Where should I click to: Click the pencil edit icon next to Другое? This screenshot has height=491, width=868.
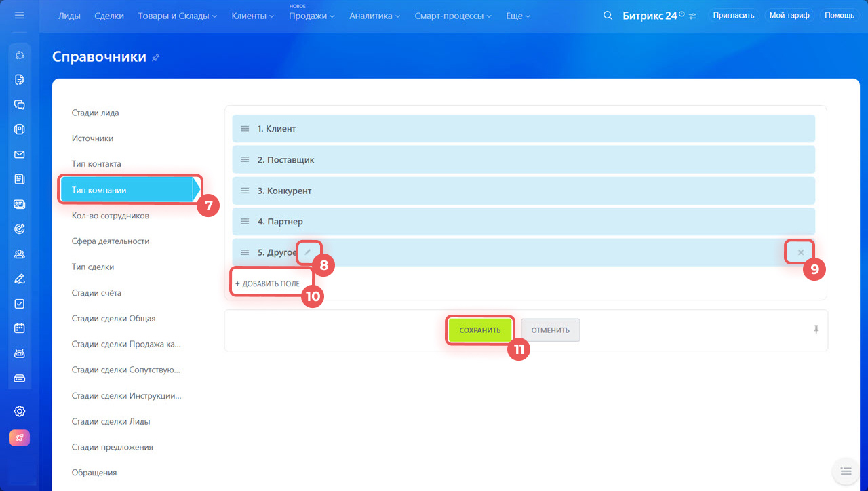(x=308, y=252)
